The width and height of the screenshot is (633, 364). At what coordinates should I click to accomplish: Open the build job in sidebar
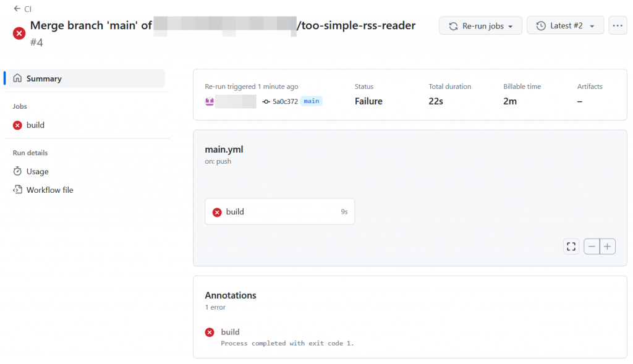point(35,125)
